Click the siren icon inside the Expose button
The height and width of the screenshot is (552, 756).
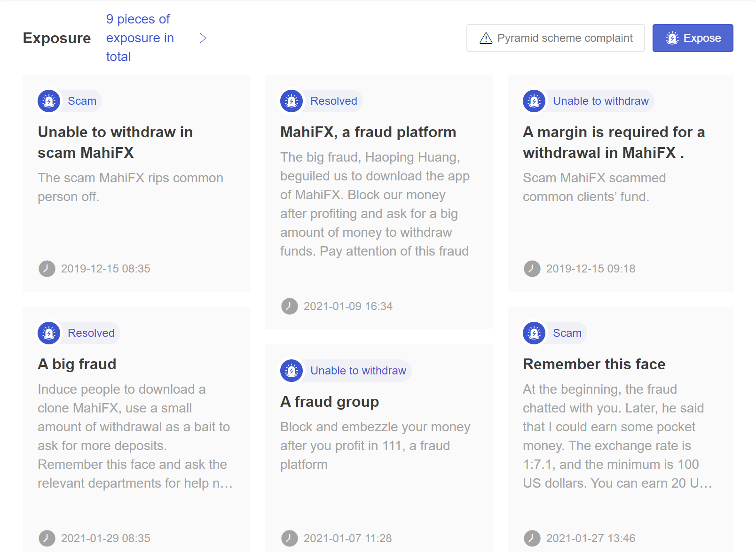pos(672,38)
